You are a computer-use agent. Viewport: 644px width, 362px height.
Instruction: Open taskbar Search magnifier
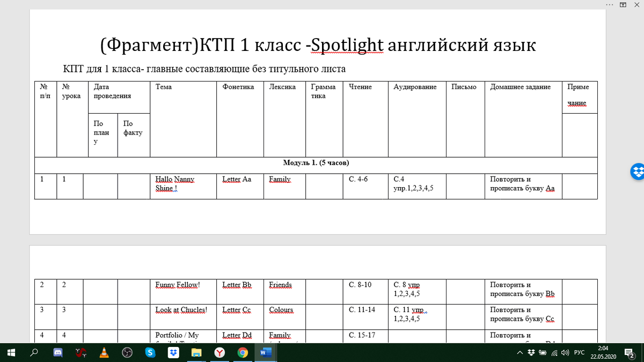pos(34,352)
